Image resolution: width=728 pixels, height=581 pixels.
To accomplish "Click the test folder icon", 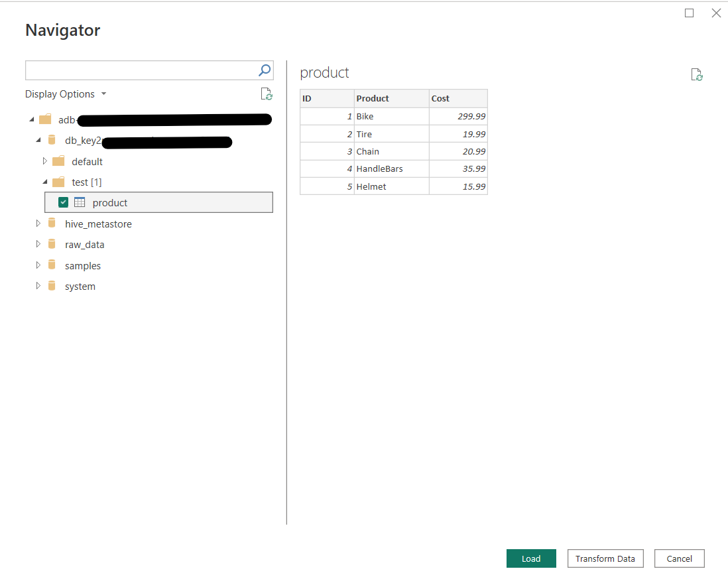I will point(58,182).
